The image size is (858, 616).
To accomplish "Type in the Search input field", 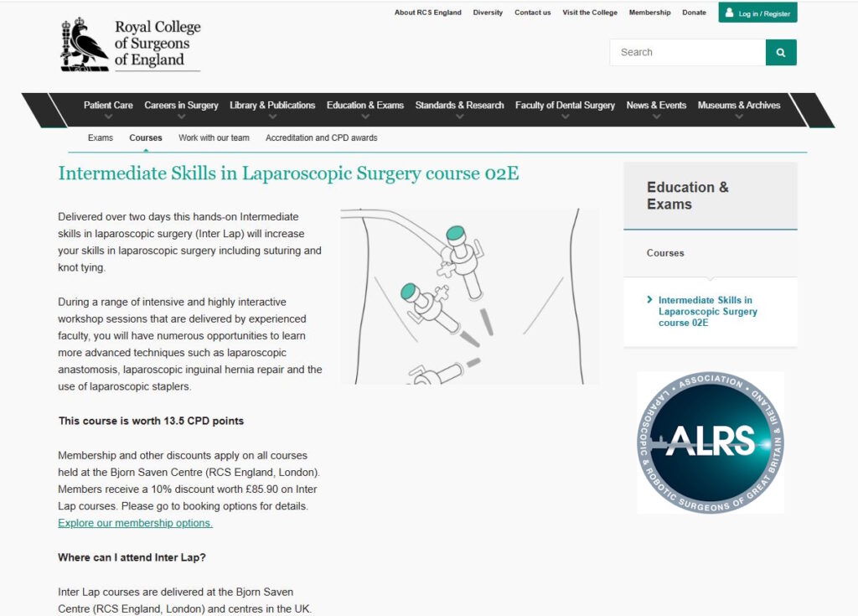I will 687,52.
